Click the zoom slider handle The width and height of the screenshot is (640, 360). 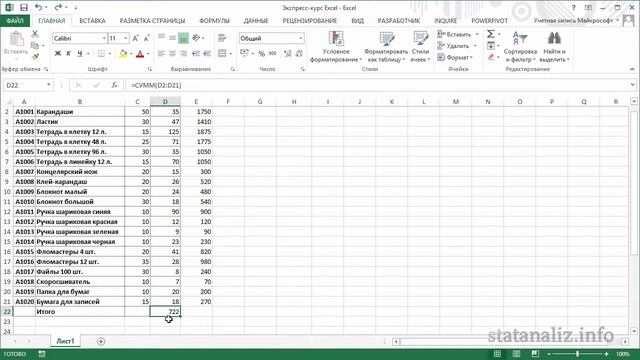point(577,354)
